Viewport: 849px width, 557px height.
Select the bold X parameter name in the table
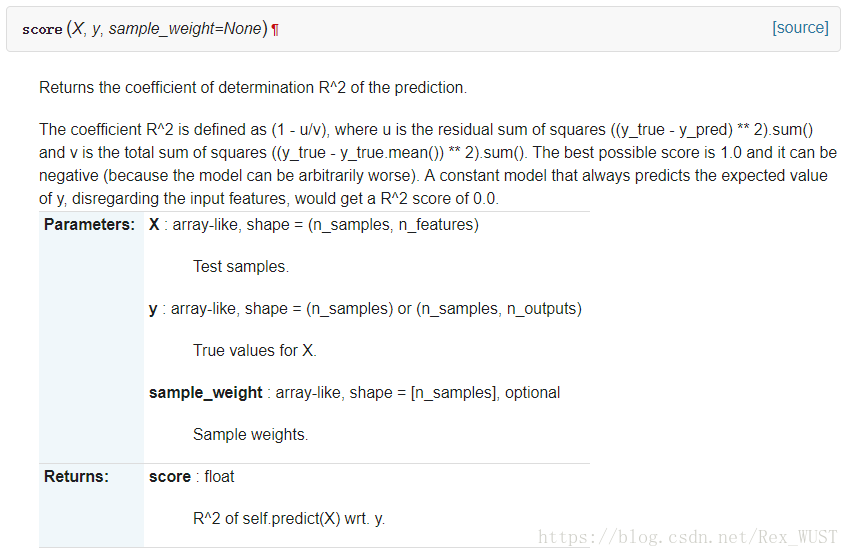coord(154,225)
